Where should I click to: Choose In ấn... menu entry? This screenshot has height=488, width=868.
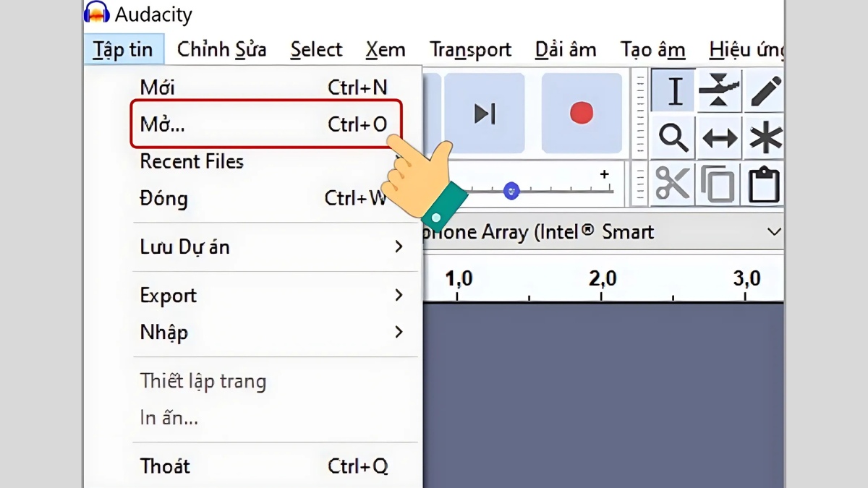pos(276,418)
